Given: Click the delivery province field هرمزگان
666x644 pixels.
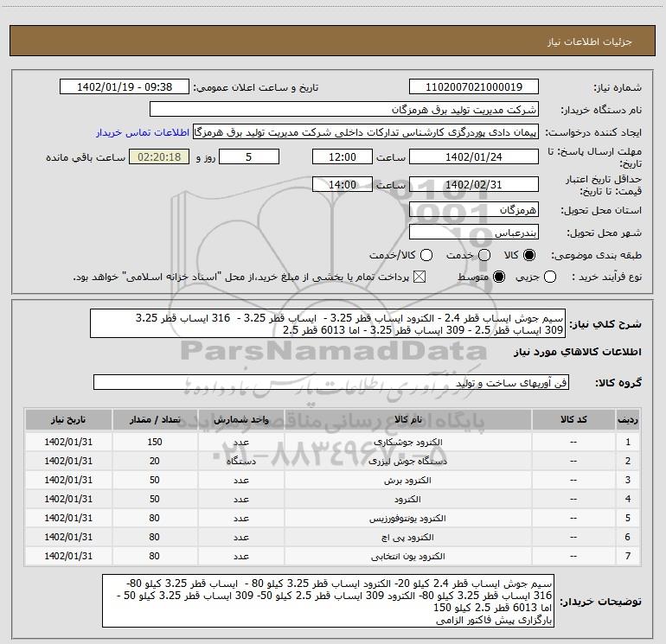Looking at the screenshot, I should (474, 210).
